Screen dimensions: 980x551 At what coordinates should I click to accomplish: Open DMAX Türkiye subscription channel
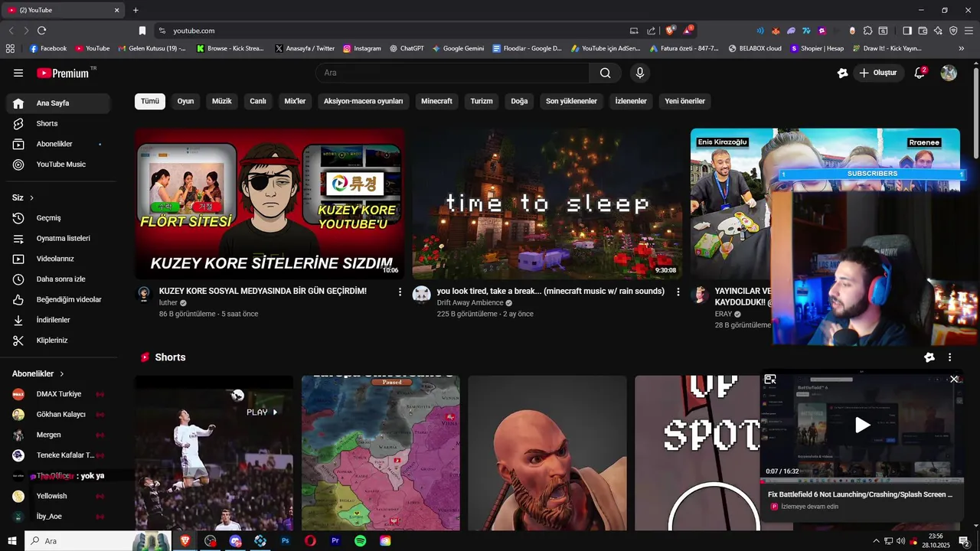[x=58, y=394]
